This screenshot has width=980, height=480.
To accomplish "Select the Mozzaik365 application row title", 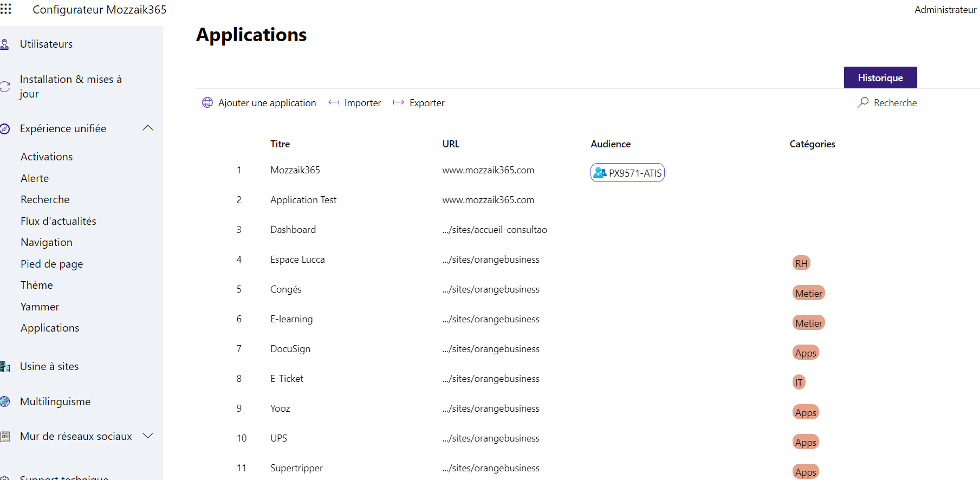I will click(x=295, y=170).
